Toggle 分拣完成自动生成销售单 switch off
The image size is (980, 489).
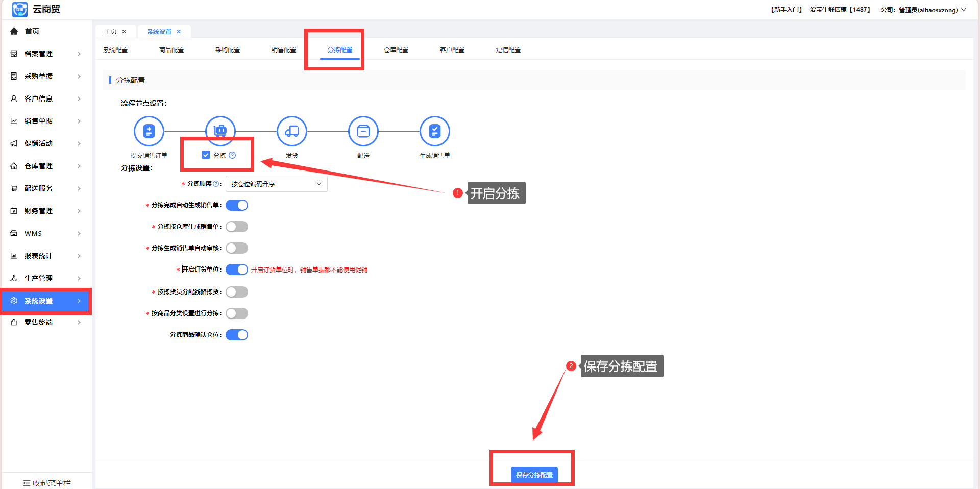pos(237,205)
